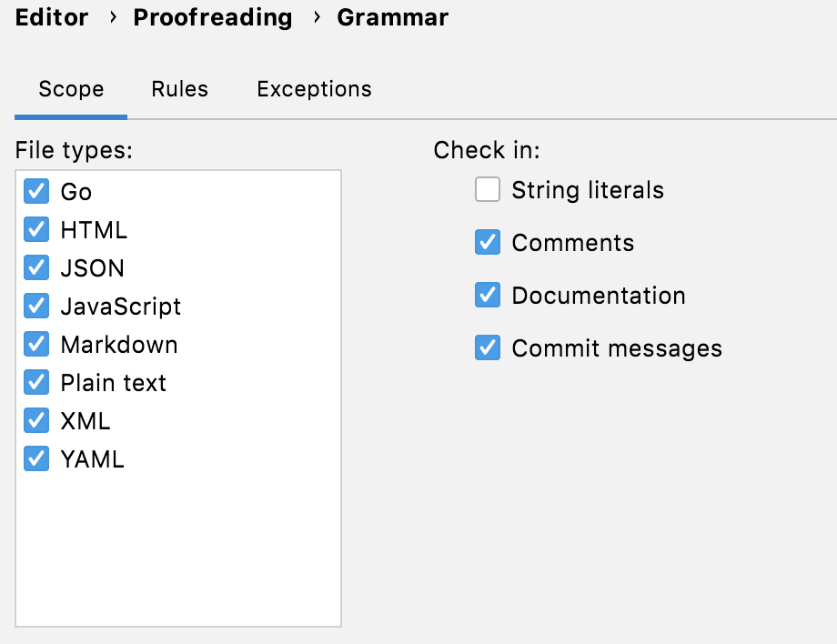Uncheck the Plain text file type checkbox
Viewport: 837px width, 644px height.
coord(36,382)
